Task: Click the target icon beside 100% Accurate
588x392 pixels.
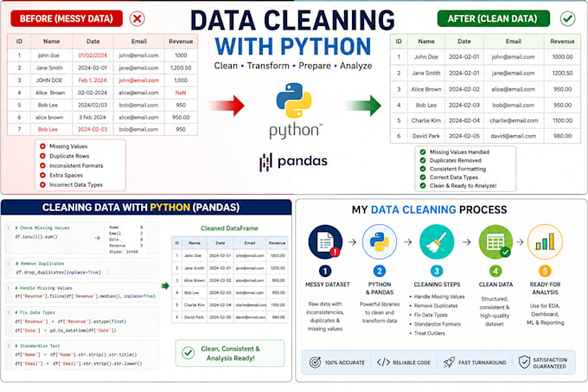Action: coord(315,363)
